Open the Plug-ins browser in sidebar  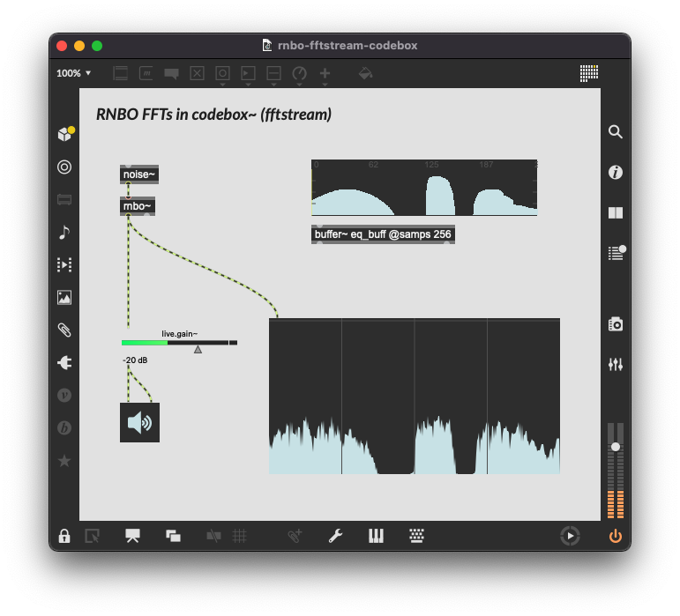(x=64, y=362)
